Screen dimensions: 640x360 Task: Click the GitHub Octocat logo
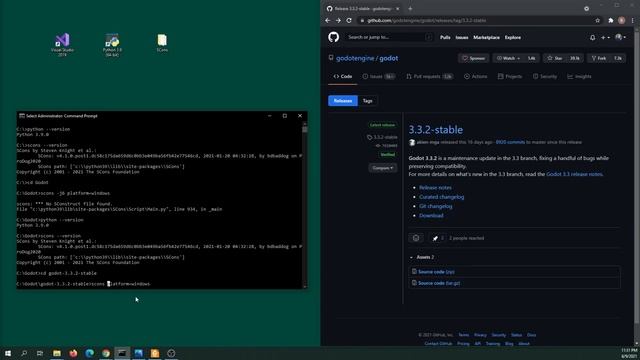[333, 37]
